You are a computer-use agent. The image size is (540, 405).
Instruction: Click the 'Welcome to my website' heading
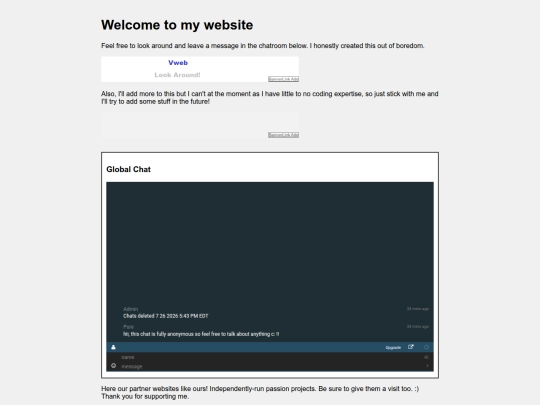pyautogui.click(x=177, y=25)
